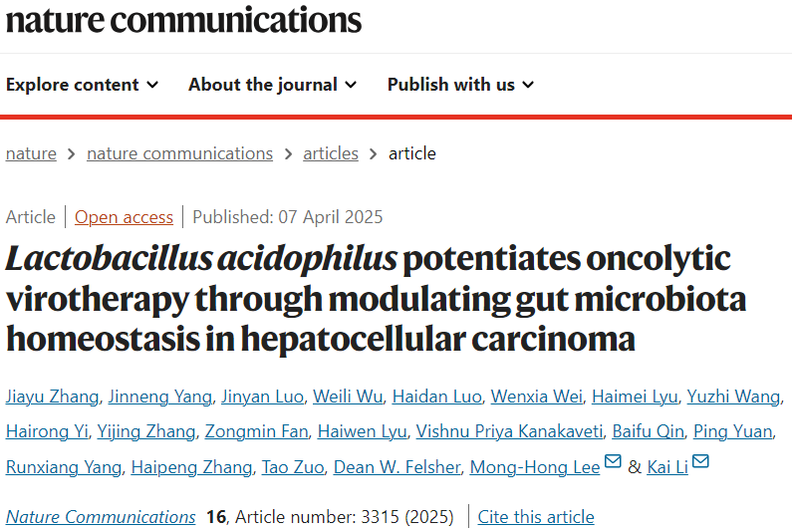Click the Nature Communications journal citation link
792x532 pixels.
(101, 517)
